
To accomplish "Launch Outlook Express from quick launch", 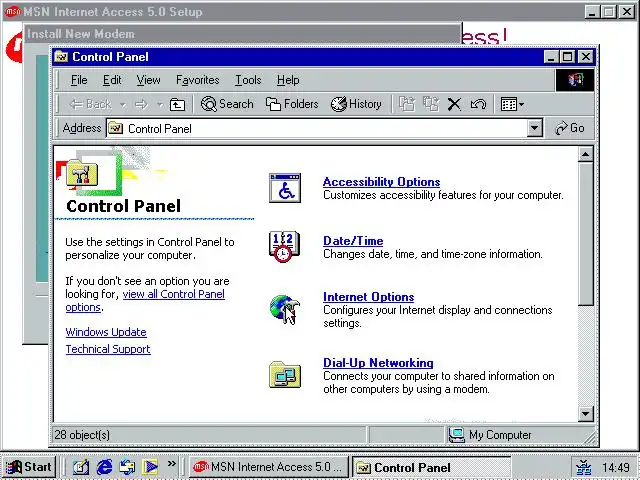I will [x=127, y=467].
